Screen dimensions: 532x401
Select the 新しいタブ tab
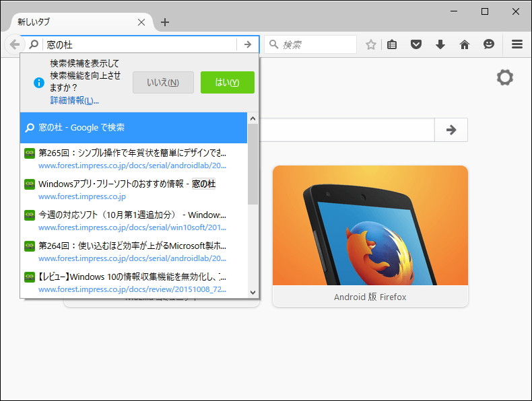click(81, 22)
